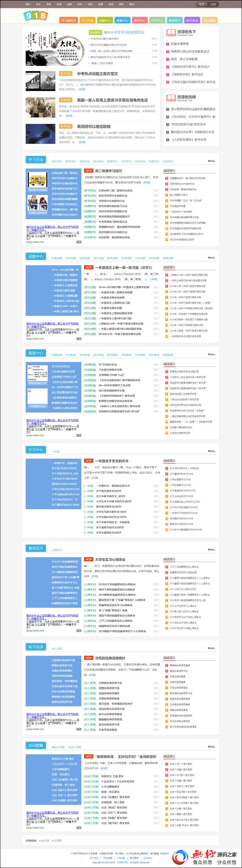Open list item 学习中的记忆法 with 生物教案 tag
The image size is (242, 868).
click(x=107, y=364)
